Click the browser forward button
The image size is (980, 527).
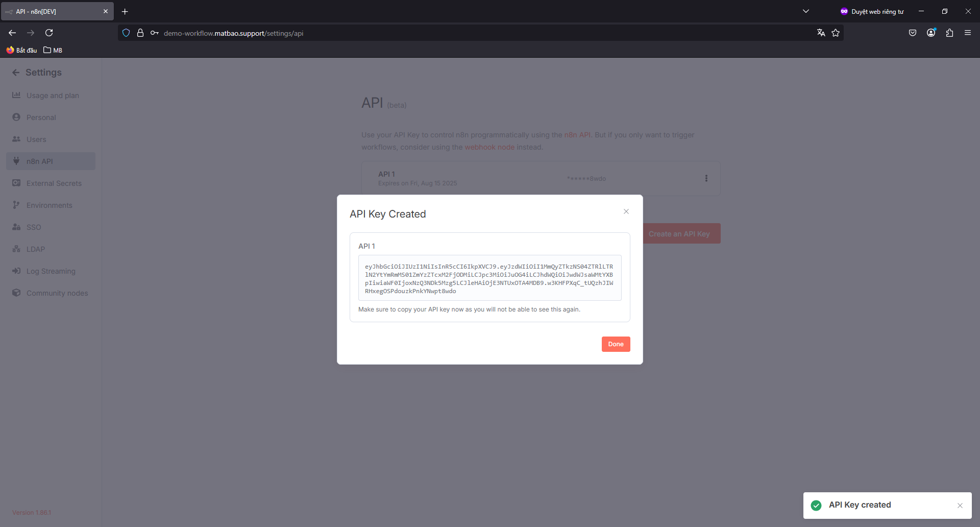click(x=31, y=33)
